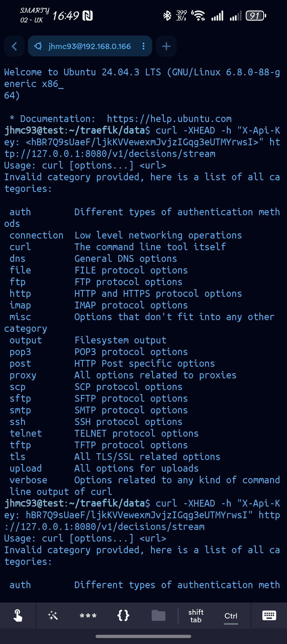
Task: Tap the home gesture bar
Action: [143, 636]
